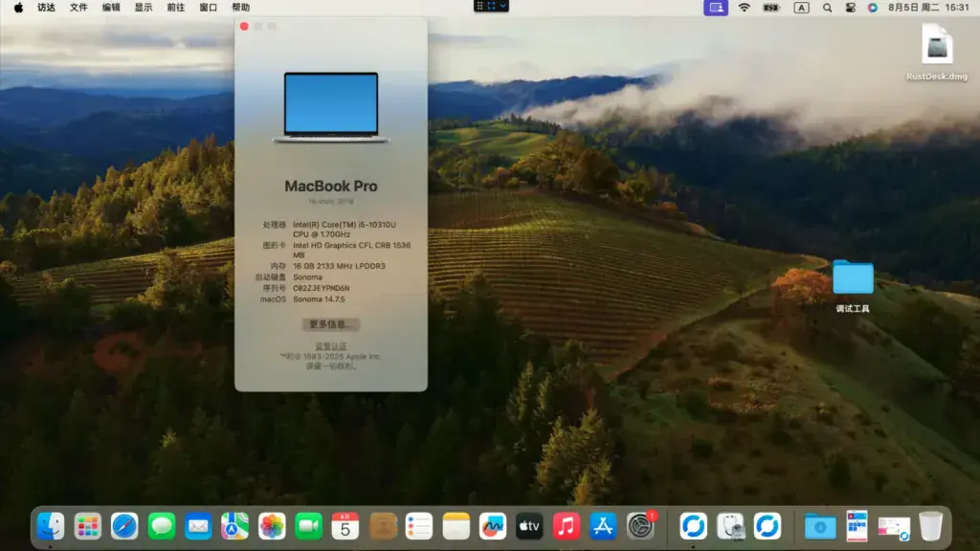
Task: Launch Freeform from the Dock
Action: coord(493,527)
